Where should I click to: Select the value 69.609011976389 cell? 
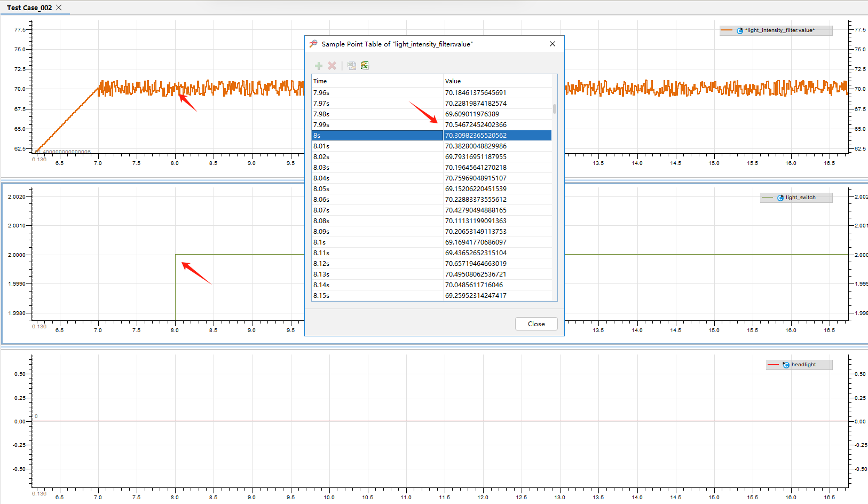[x=498, y=114]
